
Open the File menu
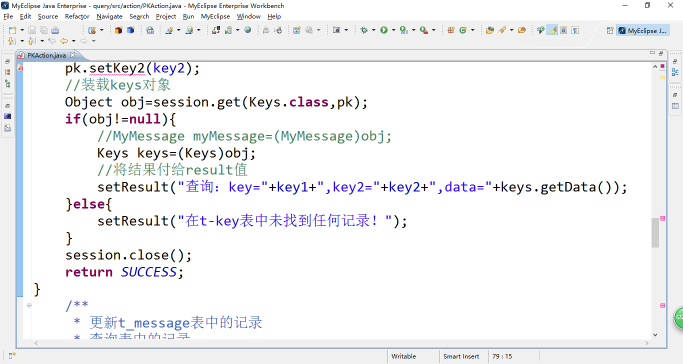(x=8, y=17)
